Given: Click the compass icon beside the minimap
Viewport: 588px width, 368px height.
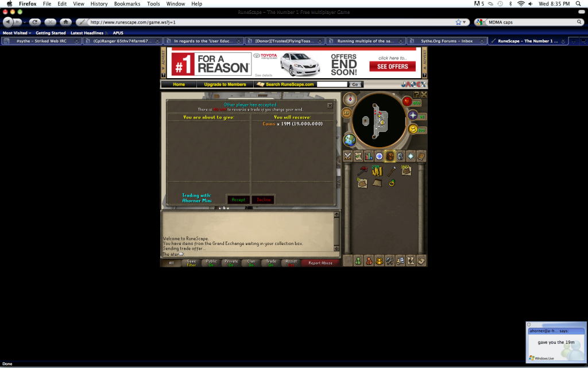Looking at the screenshot, I should (x=350, y=99).
